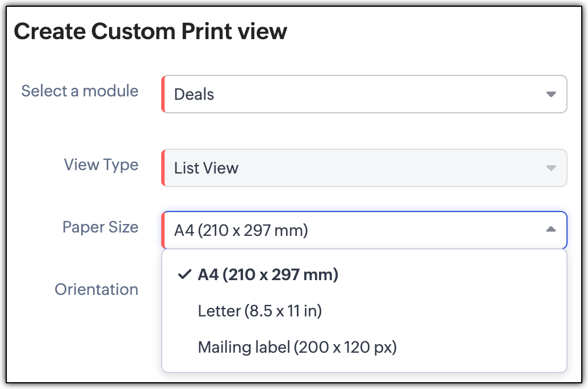This screenshot has height=389, width=588.
Task: Click the Paper Size label
Action: [100, 227]
